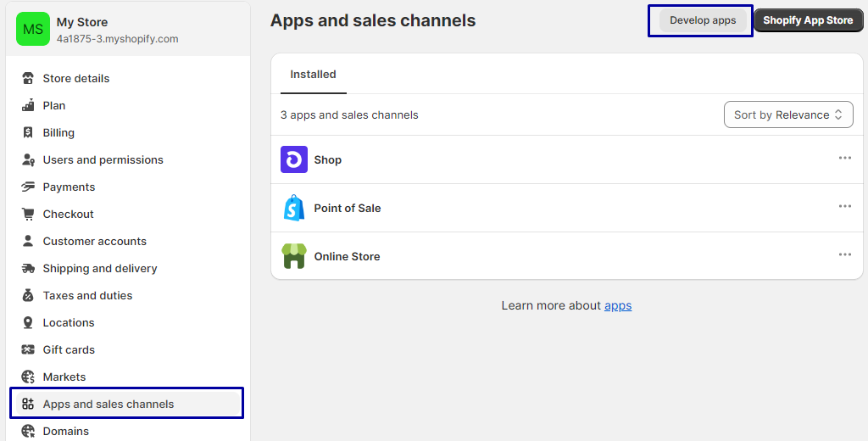Click the Checkout cart icon
This screenshot has height=441, width=868.
click(28, 214)
